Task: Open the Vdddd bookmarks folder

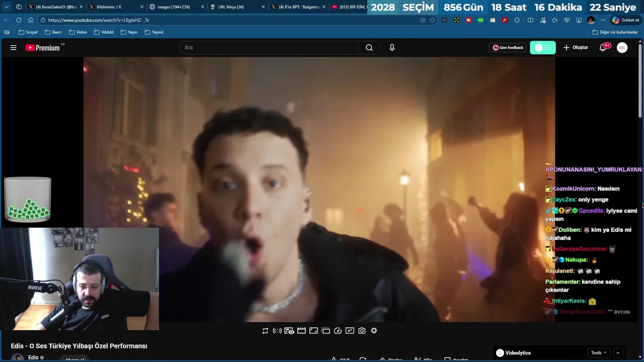Action: [x=104, y=32]
